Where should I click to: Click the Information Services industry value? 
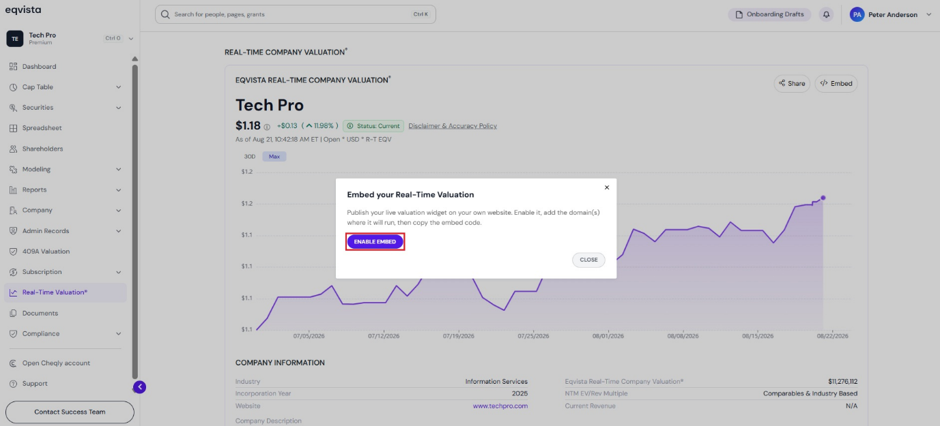pyautogui.click(x=496, y=381)
